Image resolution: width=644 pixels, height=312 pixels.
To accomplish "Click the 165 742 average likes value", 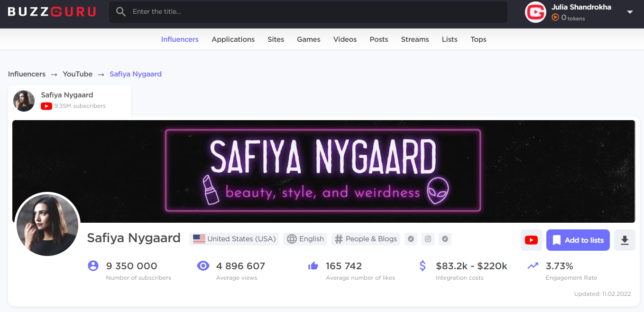I will pos(344,266).
